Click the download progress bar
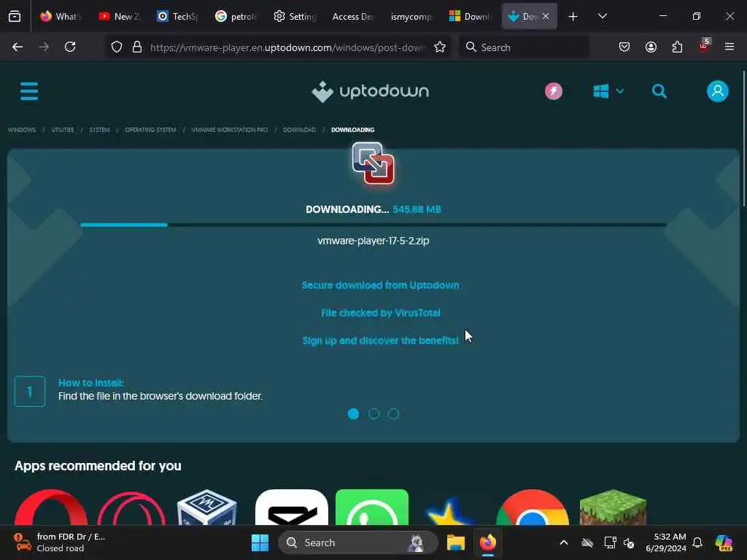The image size is (747, 560). point(373,225)
